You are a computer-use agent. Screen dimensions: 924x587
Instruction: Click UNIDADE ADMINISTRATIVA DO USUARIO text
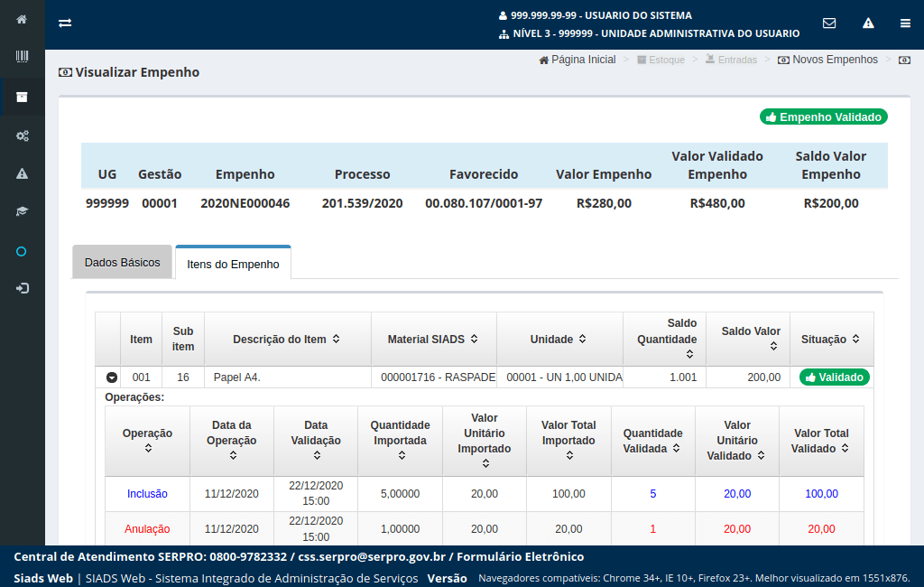[700, 33]
